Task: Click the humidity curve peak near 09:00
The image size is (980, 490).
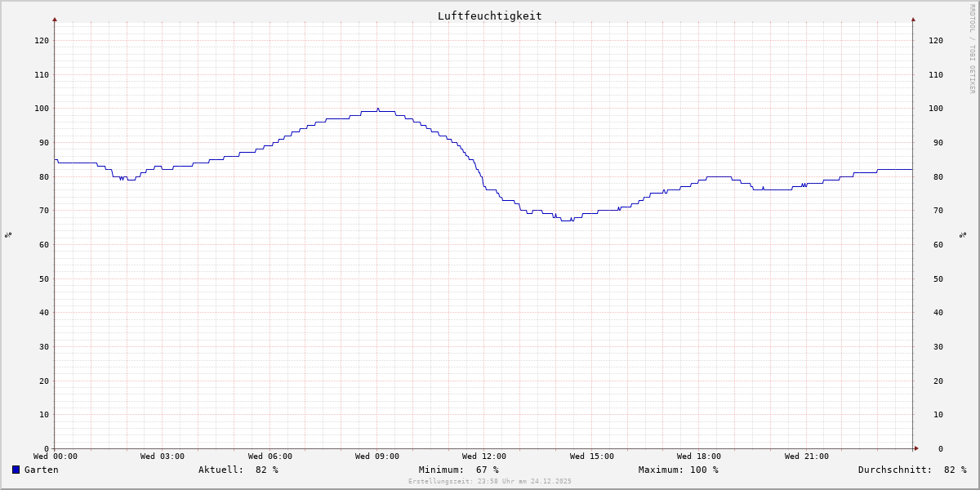Action: [x=377, y=109]
